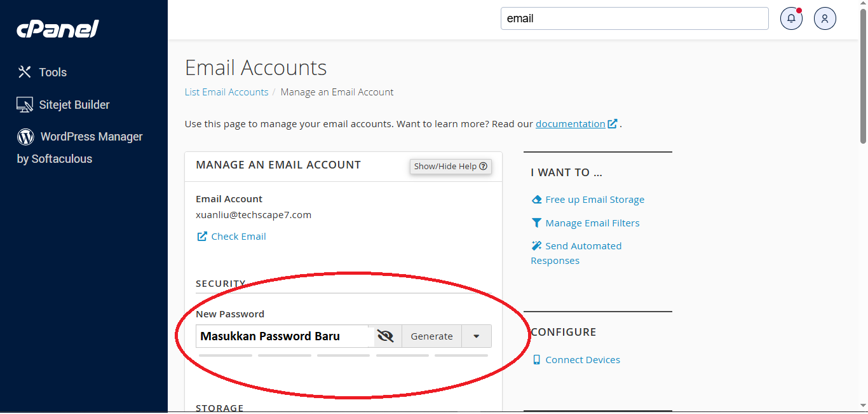Expand the Generate password options dropdown arrow
The height and width of the screenshot is (414, 868).
pyautogui.click(x=476, y=336)
